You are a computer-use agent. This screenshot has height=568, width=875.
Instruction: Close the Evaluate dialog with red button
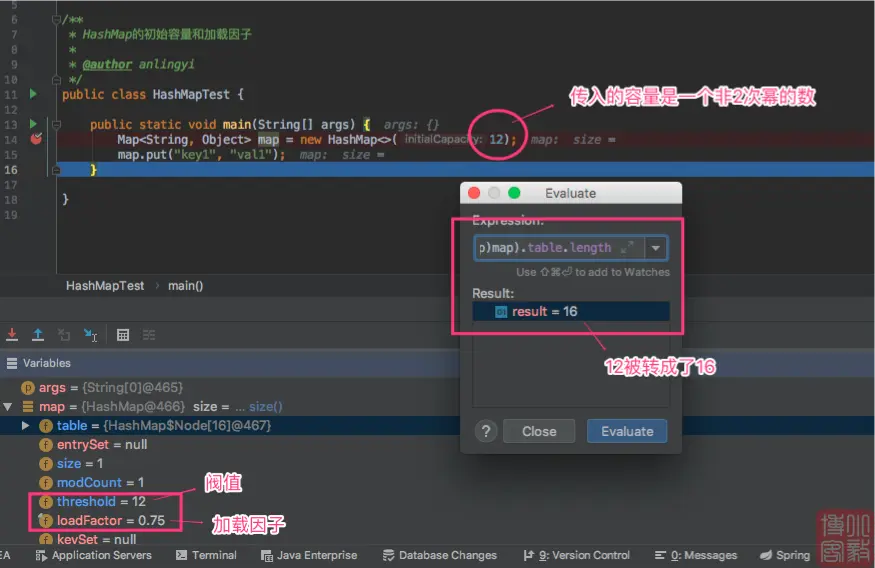coord(474,193)
